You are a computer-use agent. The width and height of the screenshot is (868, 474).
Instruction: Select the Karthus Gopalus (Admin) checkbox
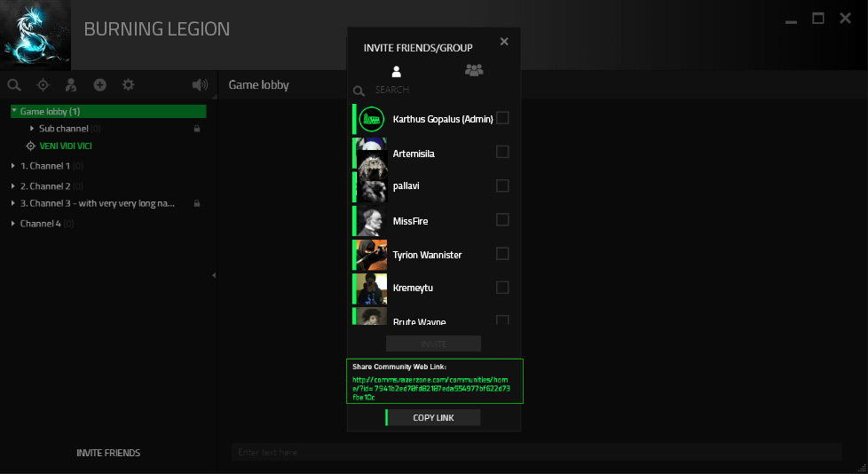point(502,118)
